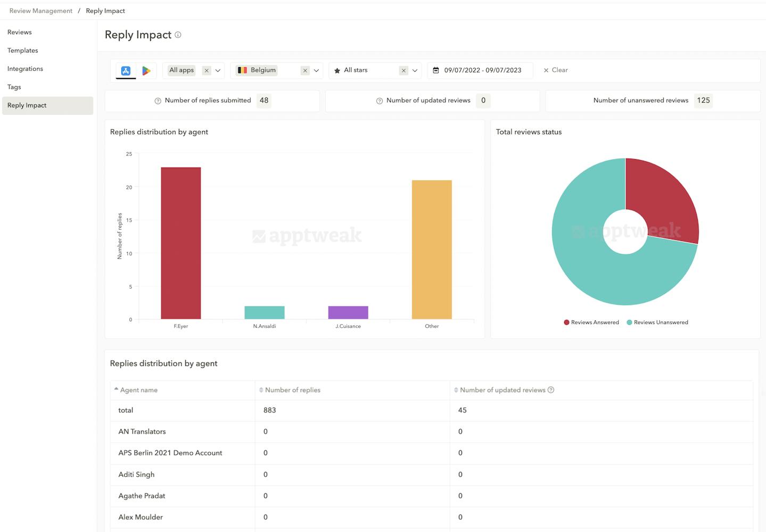Expand the All apps dropdown
This screenshot has width=766, height=532.
pyautogui.click(x=218, y=71)
